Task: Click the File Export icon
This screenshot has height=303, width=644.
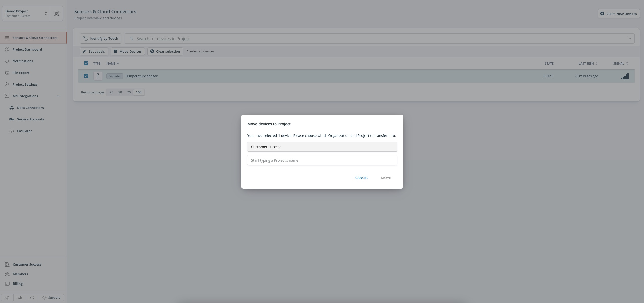Action: pos(7,73)
